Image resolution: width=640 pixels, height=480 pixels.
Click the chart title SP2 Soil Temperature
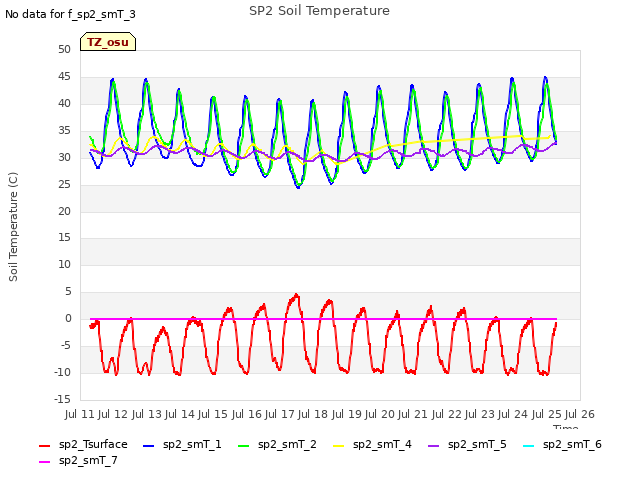(x=319, y=11)
